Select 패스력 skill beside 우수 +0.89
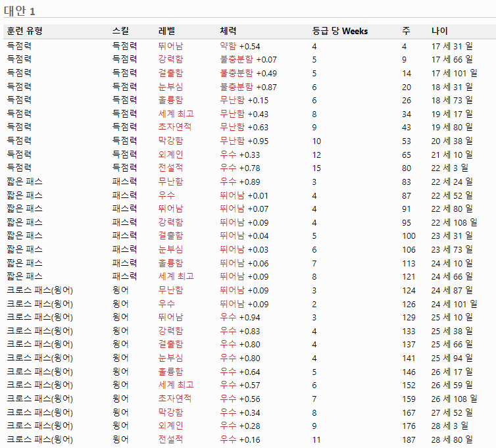The image size is (496, 448). pyautogui.click(x=124, y=182)
